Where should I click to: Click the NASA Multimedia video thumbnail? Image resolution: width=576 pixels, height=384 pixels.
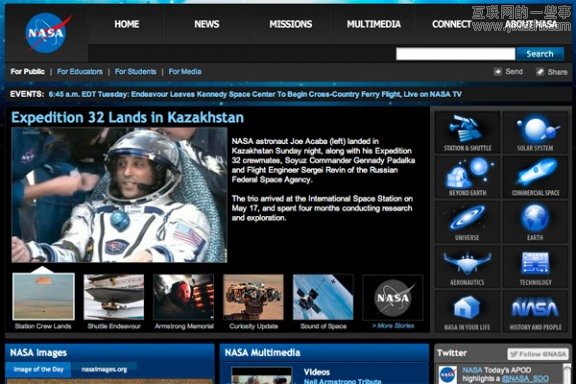pyautogui.click(x=262, y=376)
